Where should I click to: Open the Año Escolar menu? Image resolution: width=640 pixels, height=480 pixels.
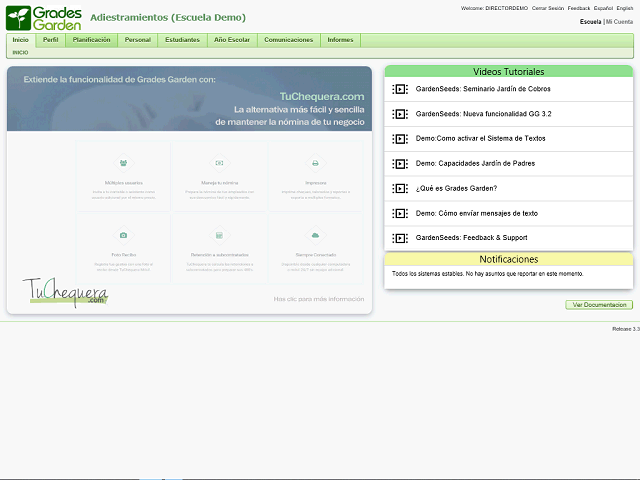coord(232,40)
